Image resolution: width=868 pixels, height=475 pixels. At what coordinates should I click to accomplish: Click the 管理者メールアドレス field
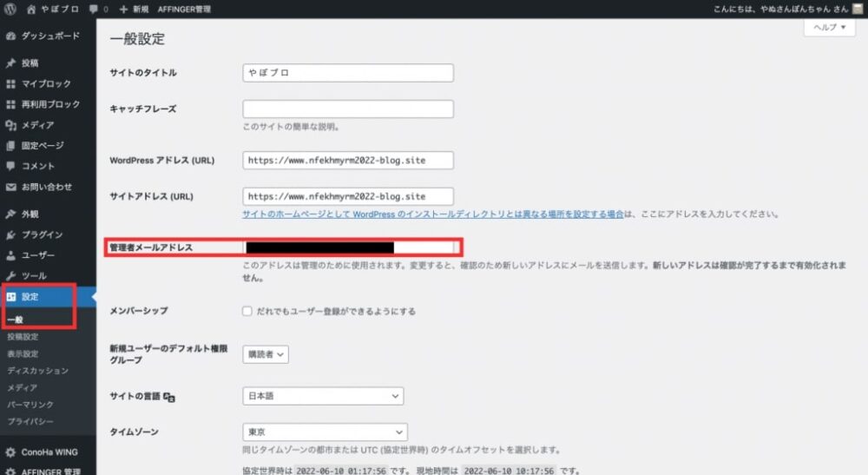[x=348, y=247]
